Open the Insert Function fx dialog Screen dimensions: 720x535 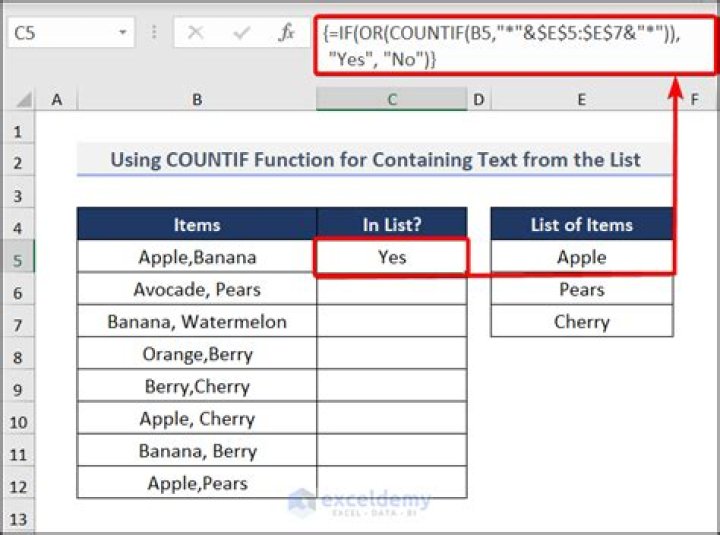[287, 33]
